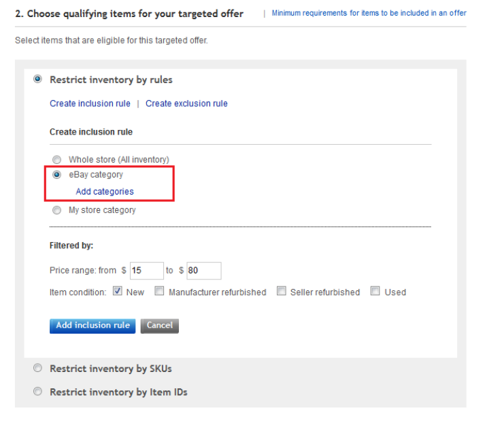The height and width of the screenshot is (421, 504).
Task: Open the Minimum requirements for items link
Action: pos(369,14)
